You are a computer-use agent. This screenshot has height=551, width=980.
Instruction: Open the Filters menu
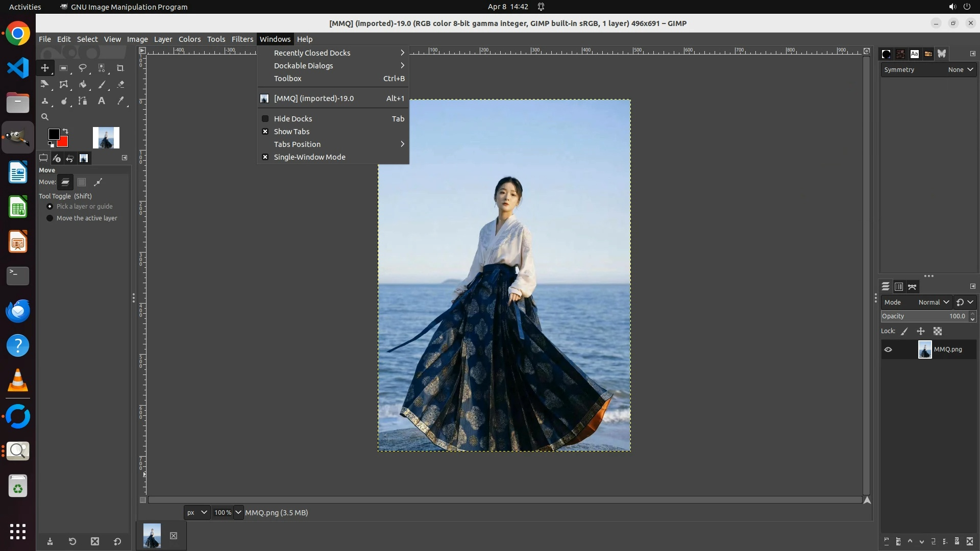(x=242, y=39)
